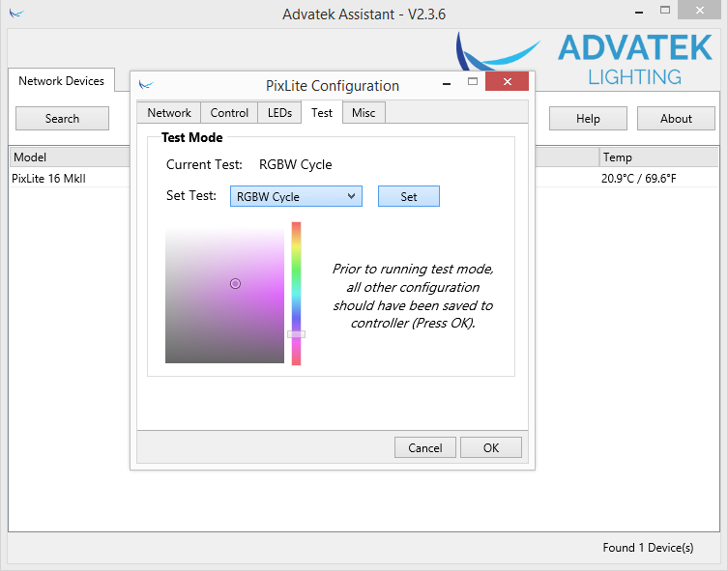
Task: Click the Set button
Action: point(409,197)
